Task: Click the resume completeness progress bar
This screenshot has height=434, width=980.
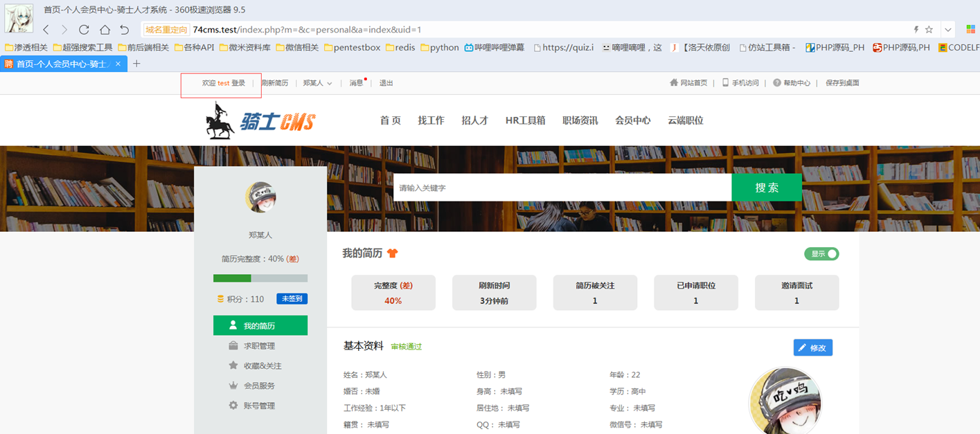Action: click(x=260, y=278)
